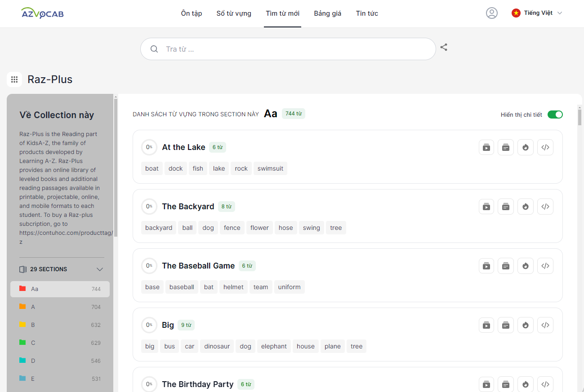Turn off the Hiển thị chi tiết switch
584x392 pixels.
point(555,115)
